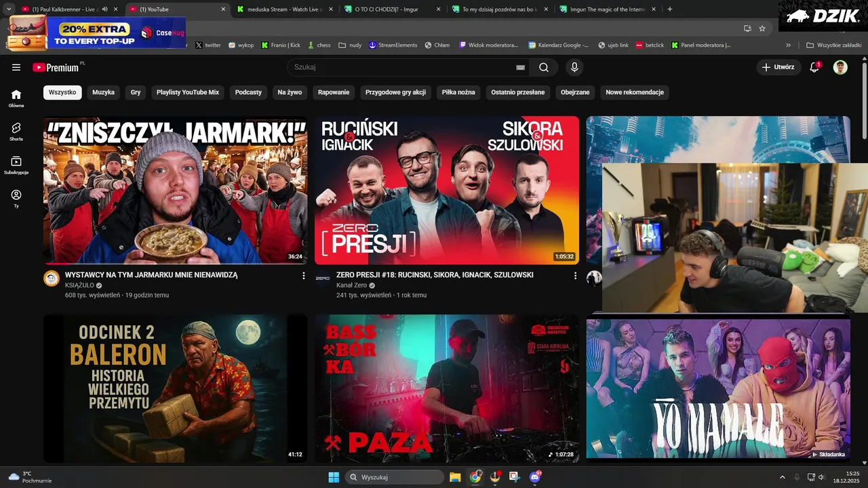Open the YouTube guide hamburger menu
Screen dimensions: 868x488
pyautogui.click(x=16, y=67)
